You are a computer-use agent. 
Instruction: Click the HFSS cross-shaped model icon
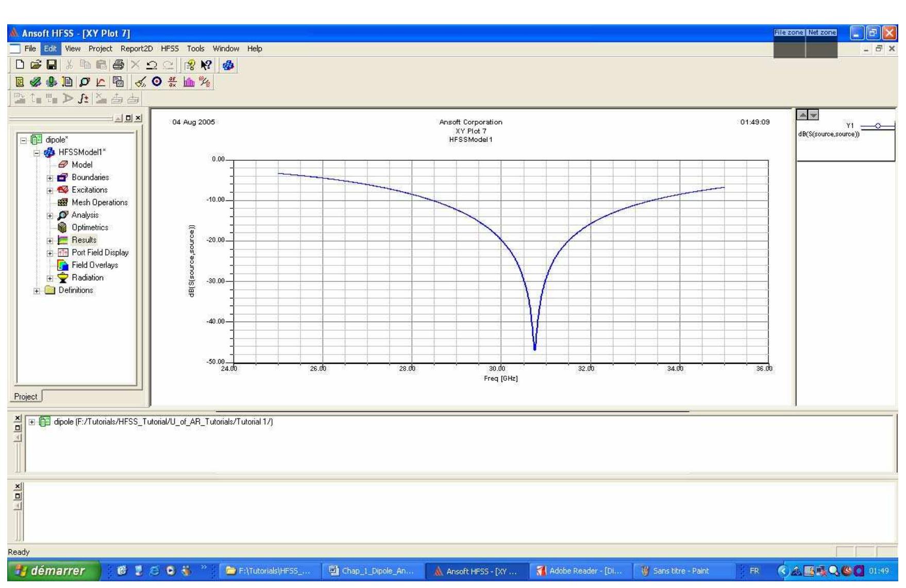coord(229,65)
